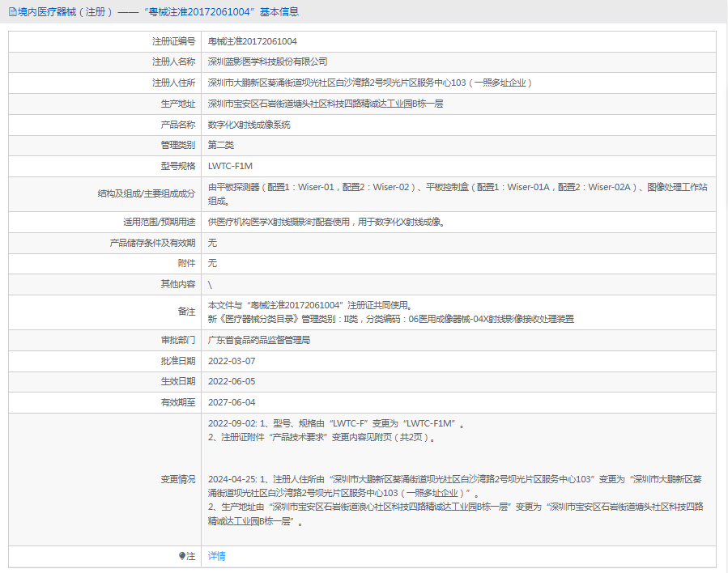Select the 2024-04-25 registrant address change entry
The width and height of the screenshot is (728, 573).
click(x=455, y=486)
